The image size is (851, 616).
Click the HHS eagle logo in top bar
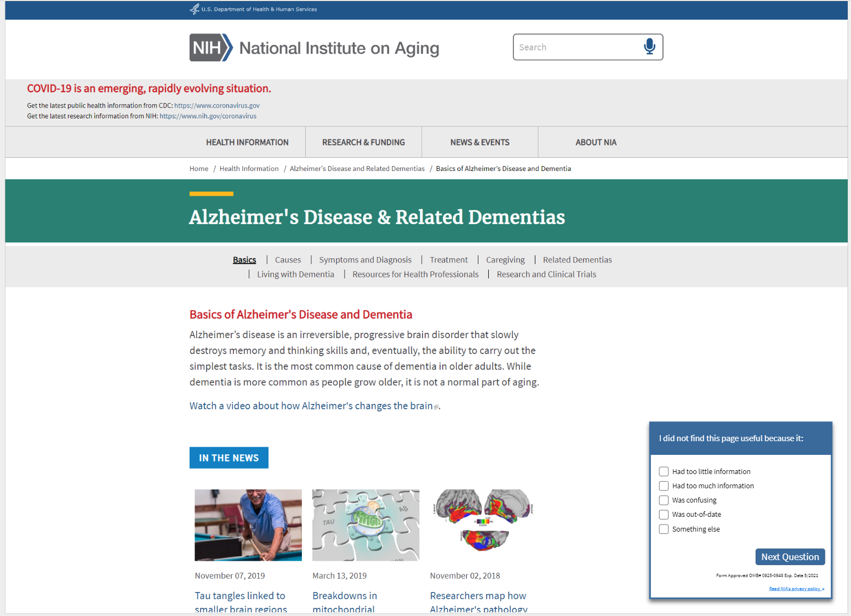pyautogui.click(x=195, y=9)
